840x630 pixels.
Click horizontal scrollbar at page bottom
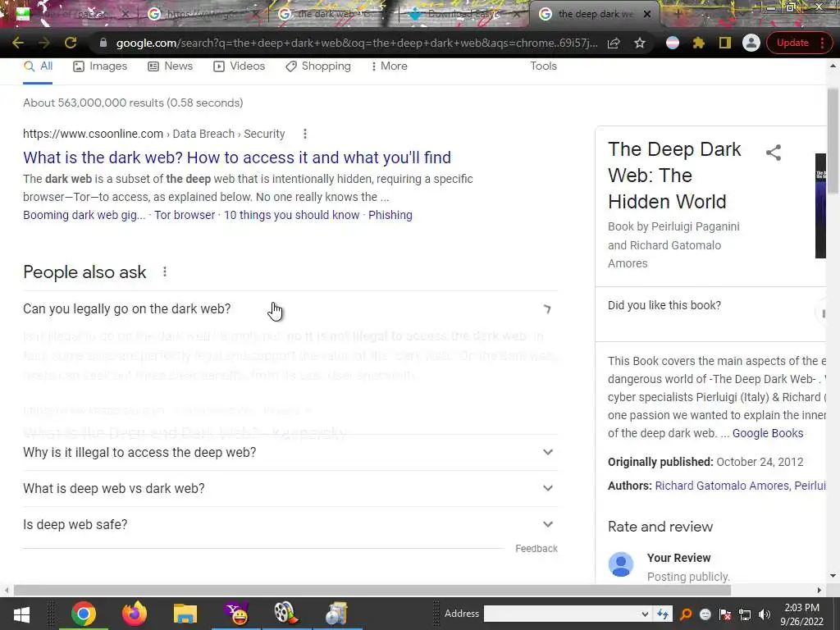tap(372, 590)
